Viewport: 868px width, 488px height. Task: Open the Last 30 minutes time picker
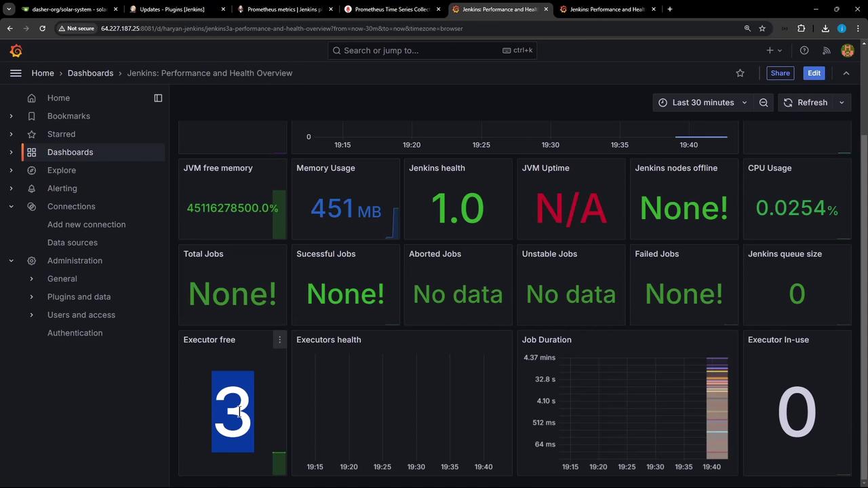tap(703, 102)
